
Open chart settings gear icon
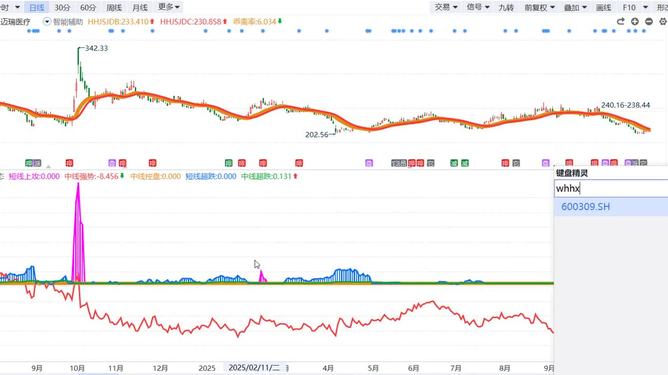tap(663, 21)
